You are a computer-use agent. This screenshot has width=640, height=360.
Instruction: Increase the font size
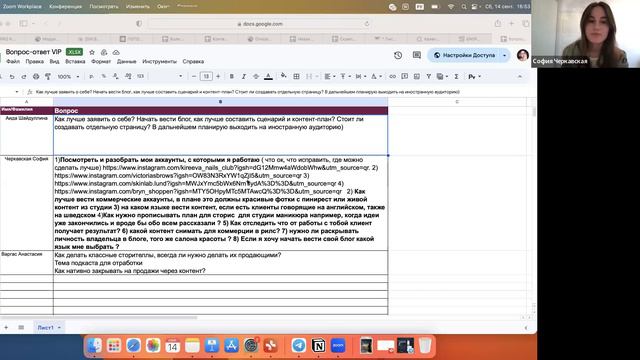click(x=218, y=76)
